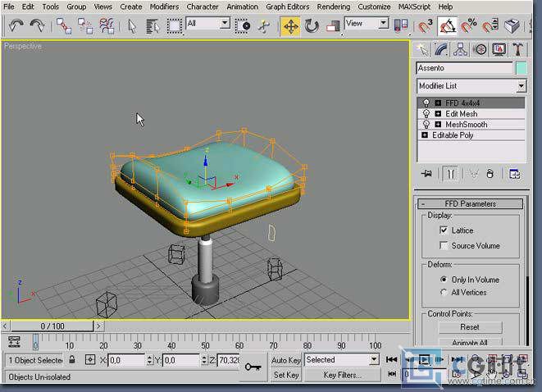Open the Selected key filter dropdown
542x392 pixels.
pyautogui.click(x=374, y=360)
